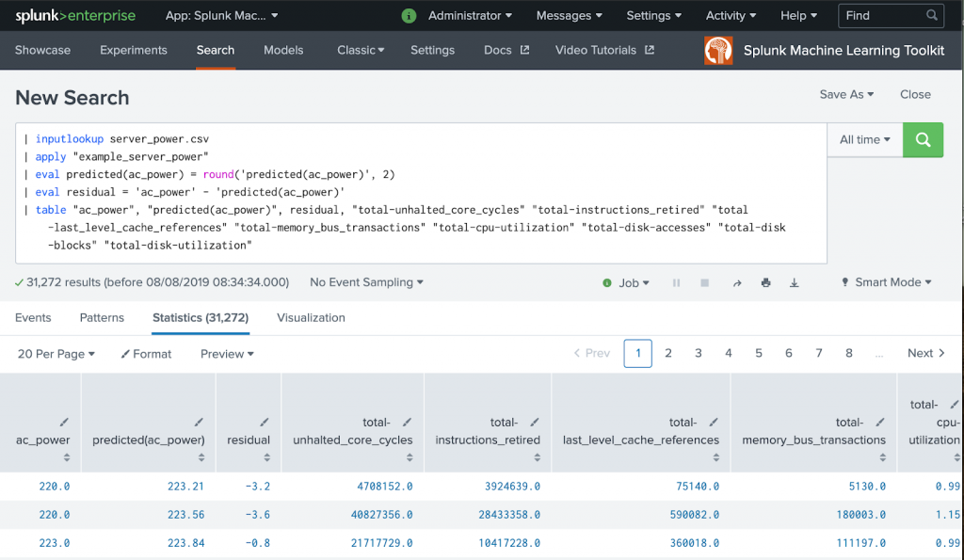Sort by residual column arrows
Screen dimensions: 964x560
(x=266, y=458)
